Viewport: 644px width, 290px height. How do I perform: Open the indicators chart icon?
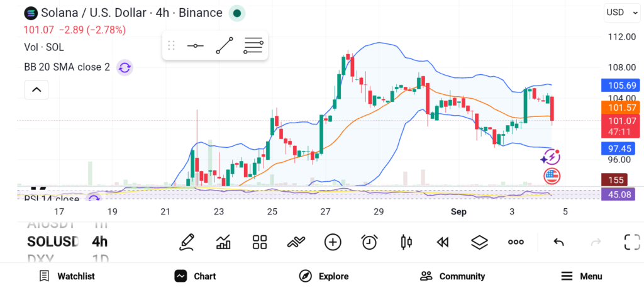point(223,242)
